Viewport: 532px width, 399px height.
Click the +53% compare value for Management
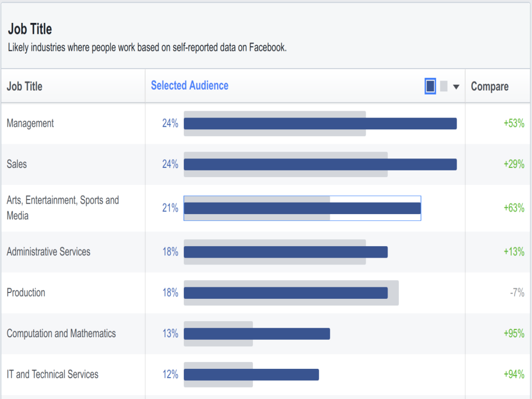514,123
